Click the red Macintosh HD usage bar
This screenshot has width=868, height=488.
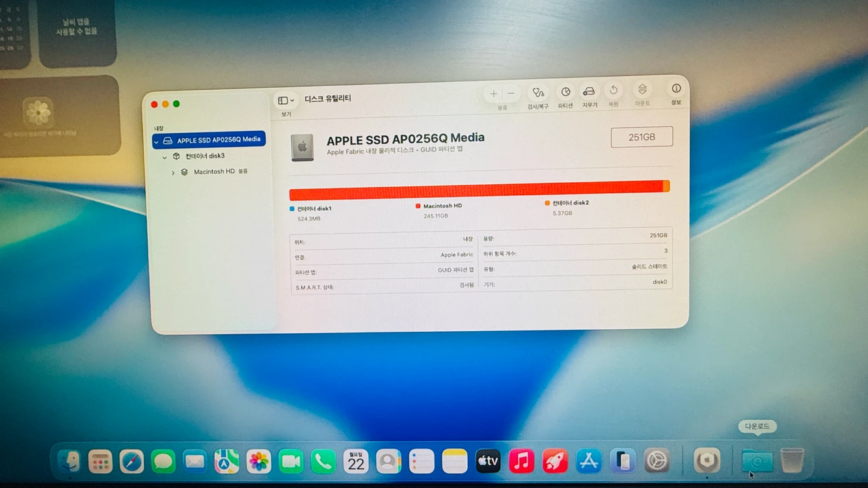(x=476, y=189)
